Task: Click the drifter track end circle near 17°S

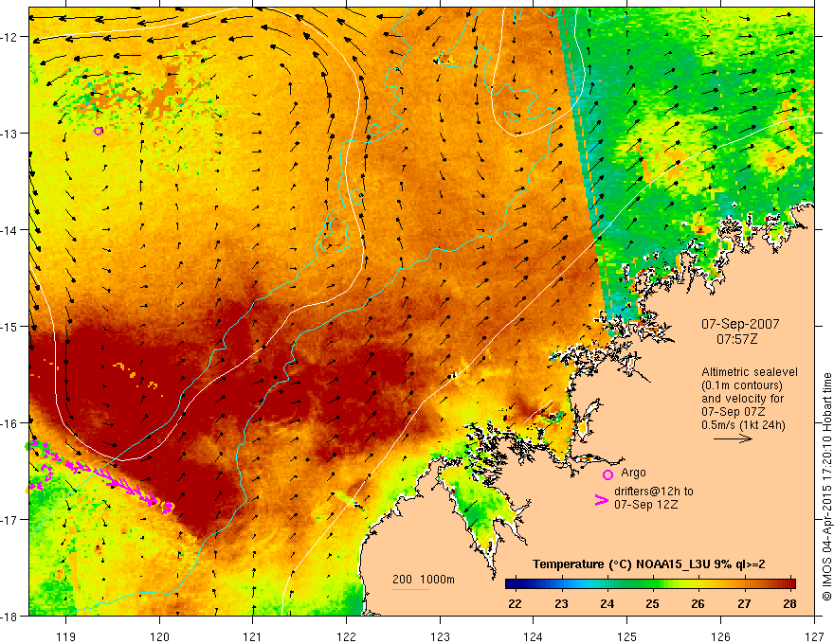Action: 167,507
